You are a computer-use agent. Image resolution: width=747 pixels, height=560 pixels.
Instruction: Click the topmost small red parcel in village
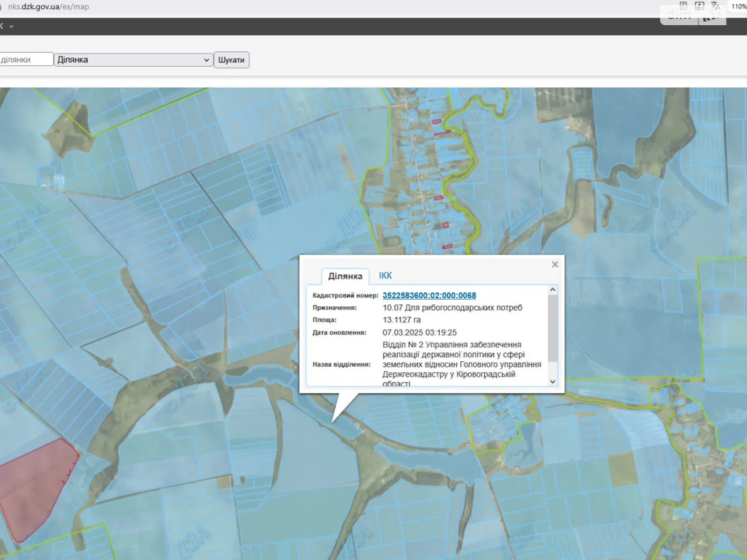(437, 122)
